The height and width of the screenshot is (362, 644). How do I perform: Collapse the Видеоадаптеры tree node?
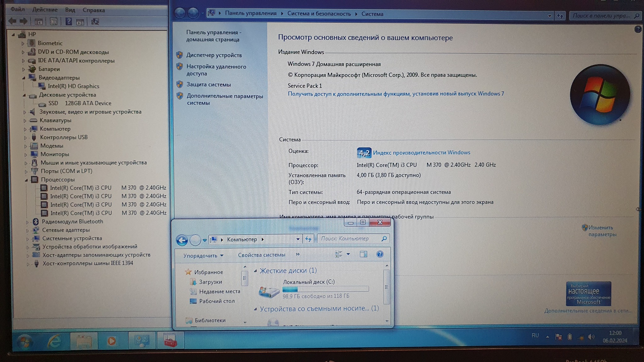coord(24,78)
